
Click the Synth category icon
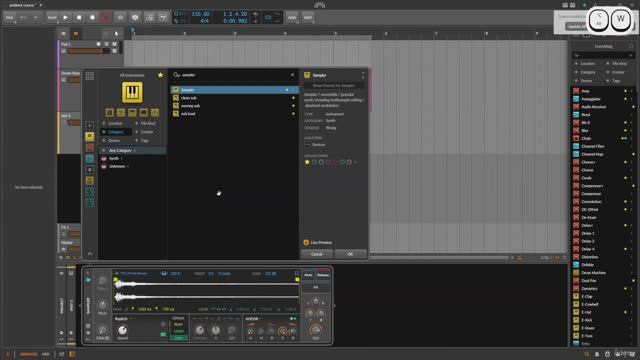point(104,158)
